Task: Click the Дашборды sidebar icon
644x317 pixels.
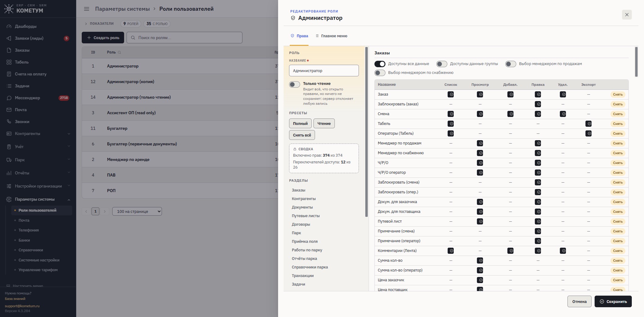Action: pos(9,26)
